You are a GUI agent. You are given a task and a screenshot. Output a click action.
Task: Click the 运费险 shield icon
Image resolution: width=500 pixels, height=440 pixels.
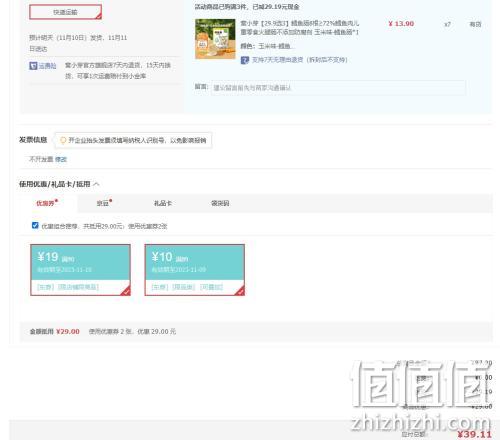point(33,66)
